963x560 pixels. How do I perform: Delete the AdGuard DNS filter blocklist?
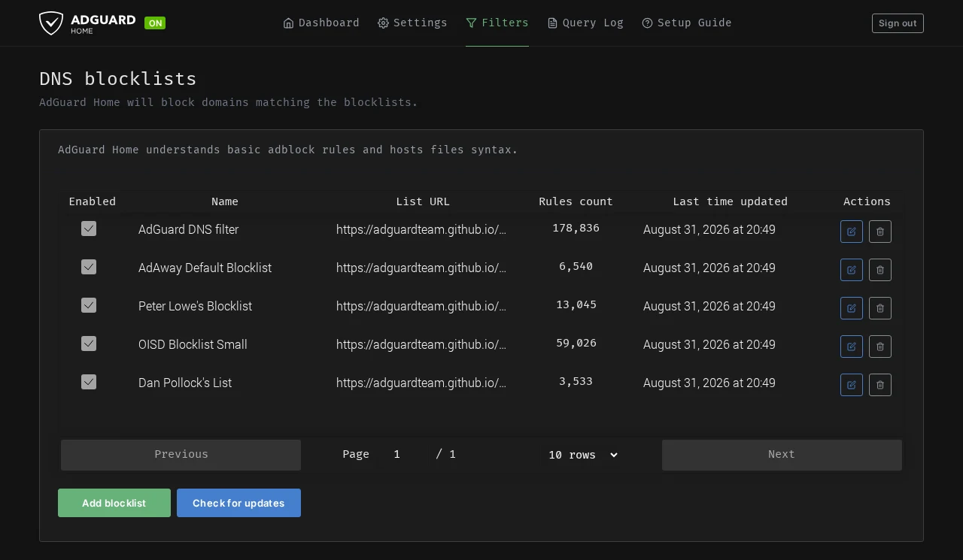pyautogui.click(x=880, y=232)
